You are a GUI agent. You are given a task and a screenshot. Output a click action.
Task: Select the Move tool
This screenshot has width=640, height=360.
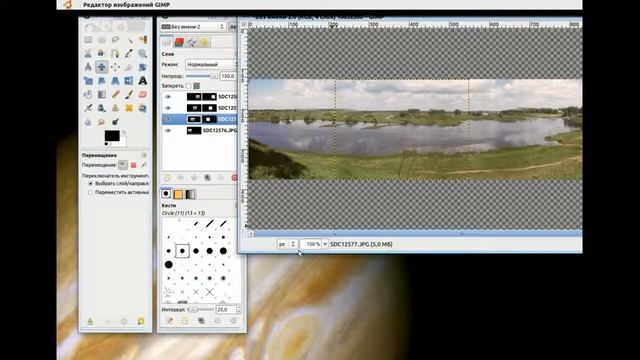(102, 67)
